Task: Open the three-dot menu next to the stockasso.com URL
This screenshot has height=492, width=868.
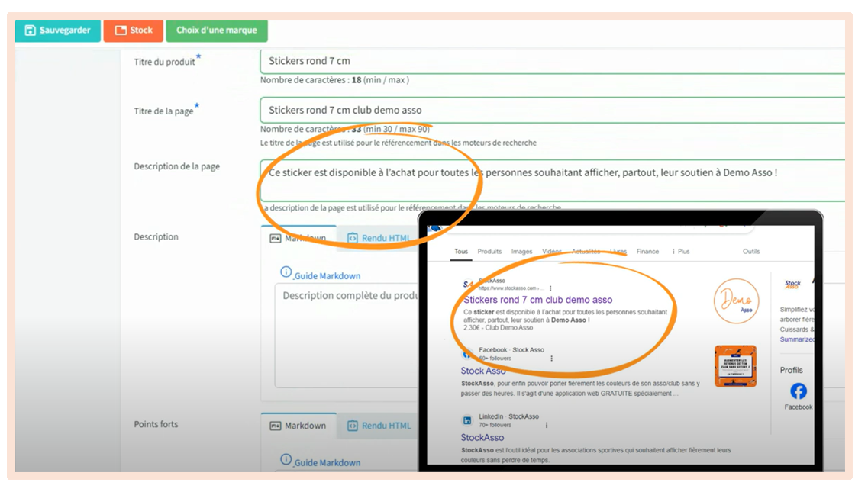Action: [x=550, y=288]
